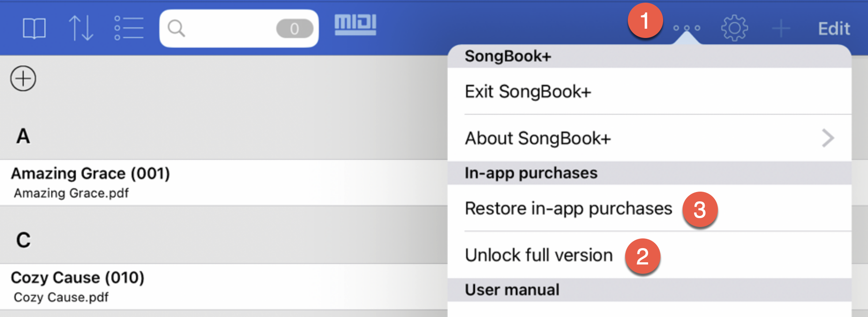Click the section A header

(23, 136)
